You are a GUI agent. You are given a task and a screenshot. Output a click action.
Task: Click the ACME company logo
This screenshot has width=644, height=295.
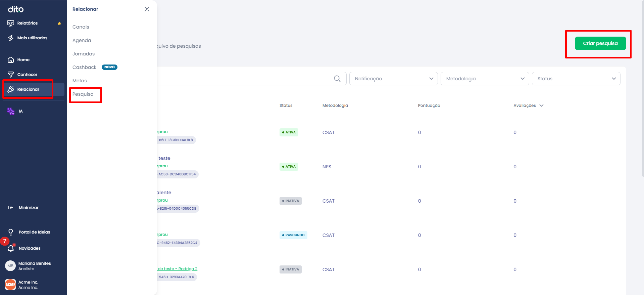[10, 285]
